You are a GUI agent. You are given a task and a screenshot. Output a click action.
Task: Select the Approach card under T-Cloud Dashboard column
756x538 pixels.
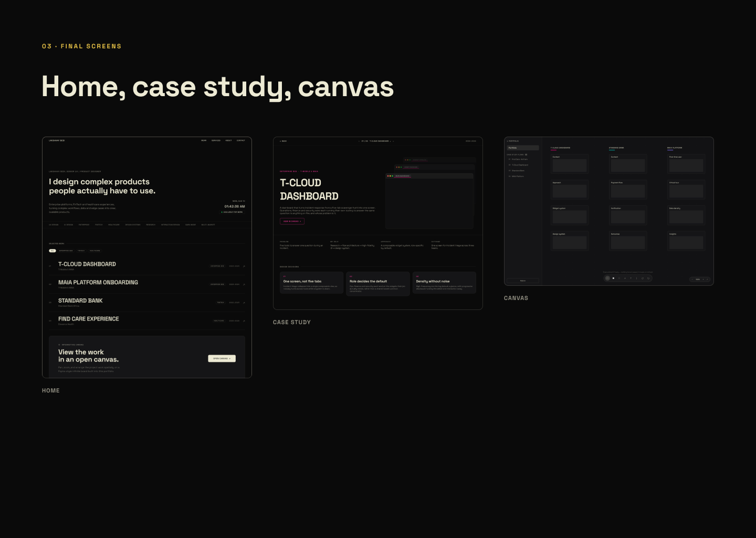click(570, 190)
